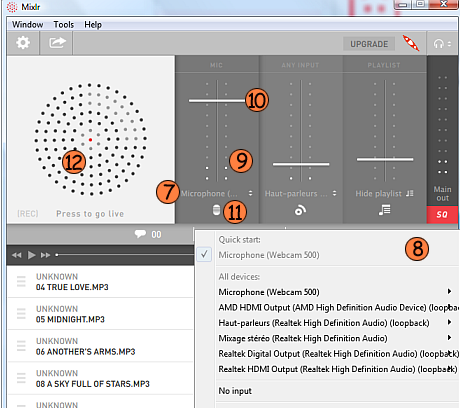Image resolution: width=460 pixels, height=408 pixels.
Task: Click the red SO button under Main out
Action: tap(442, 215)
